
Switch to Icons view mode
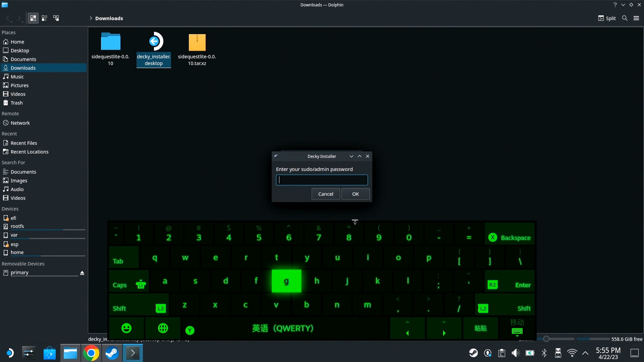pyautogui.click(x=33, y=18)
